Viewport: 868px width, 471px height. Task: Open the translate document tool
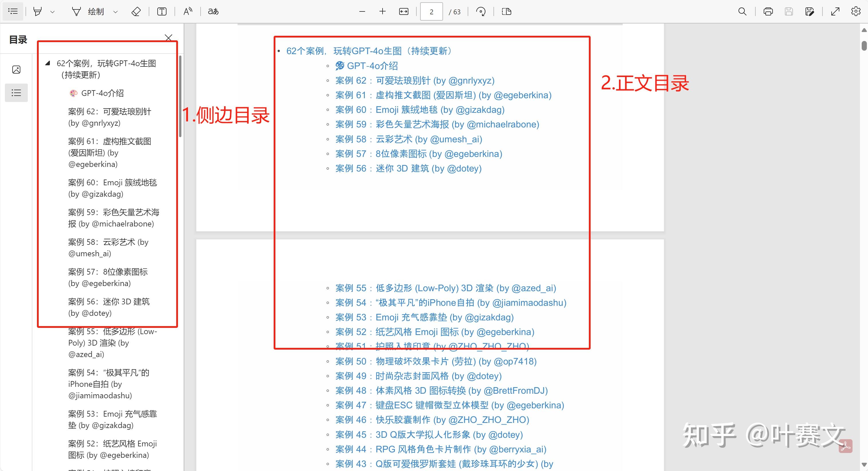pos(212,11)
